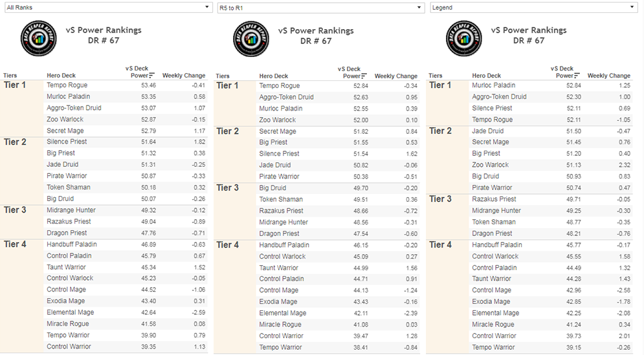Click vS Power Rankings title in All Ranks panel
The width and height of the screenshot is (644, 355).
point(104,30)
